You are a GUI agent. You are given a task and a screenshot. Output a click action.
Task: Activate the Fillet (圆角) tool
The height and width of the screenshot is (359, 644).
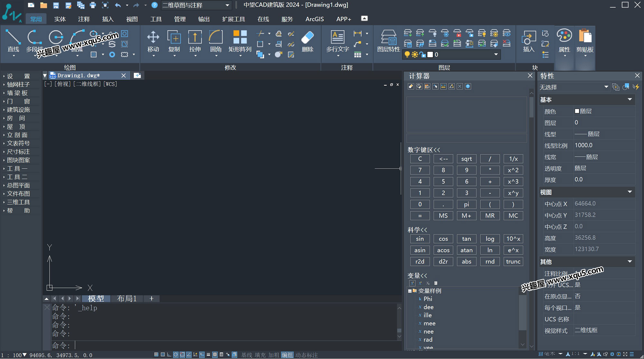click(x=216, y=41)
